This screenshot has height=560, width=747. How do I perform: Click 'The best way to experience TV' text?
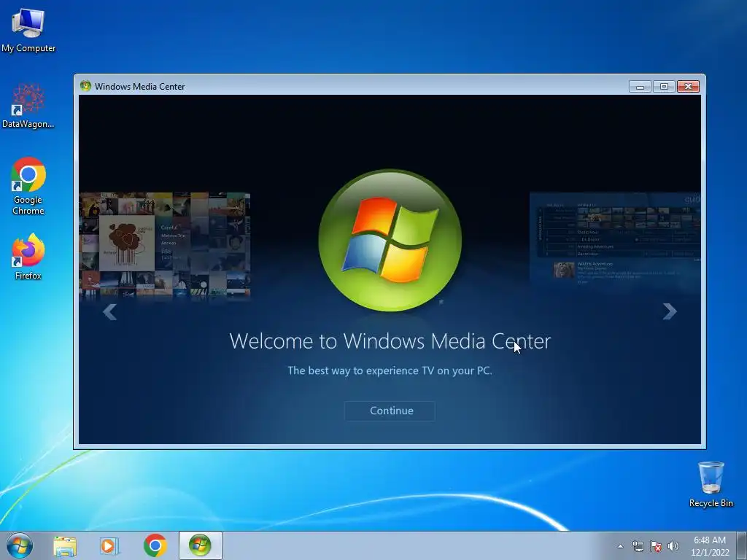click(390, 370)
